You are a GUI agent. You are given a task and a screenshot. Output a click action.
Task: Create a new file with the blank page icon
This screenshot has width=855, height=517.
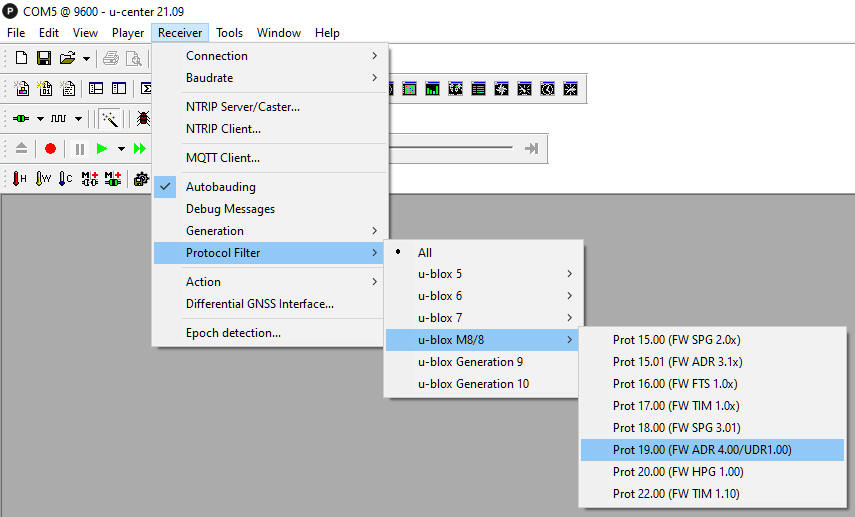pyautogui.click(x=21, y=58)
